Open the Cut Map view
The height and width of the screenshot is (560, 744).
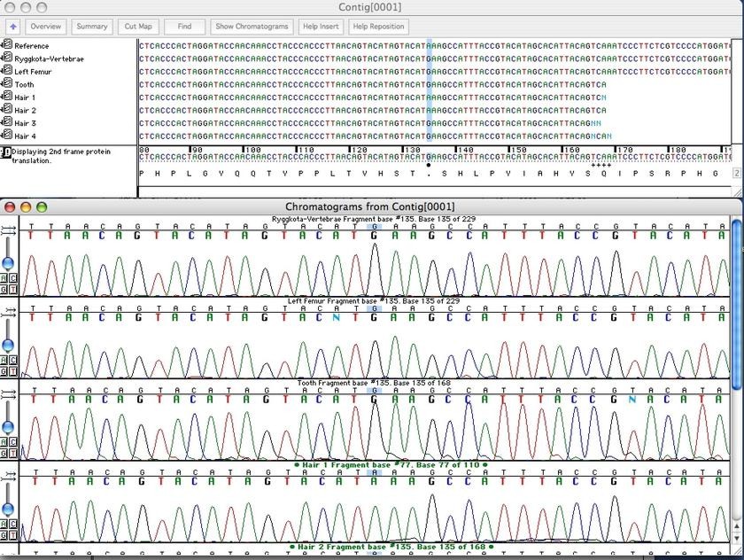(x=137, y=27)
